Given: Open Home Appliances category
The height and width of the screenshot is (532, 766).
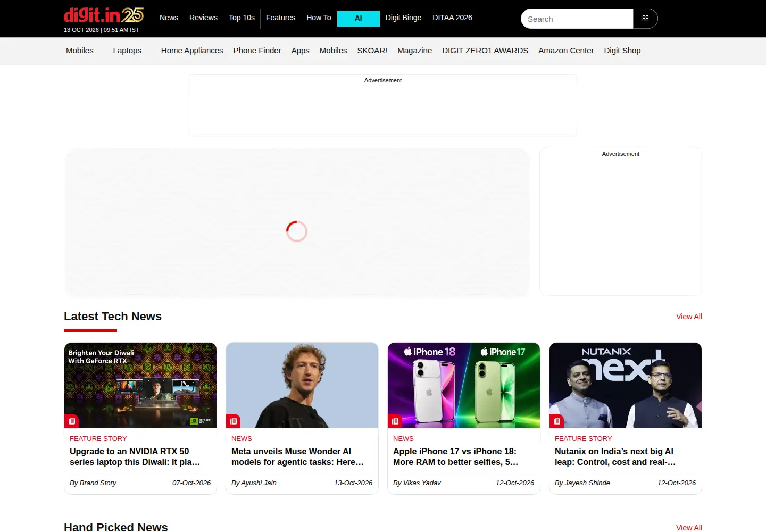Looking at the screenshot, I should (192, 51).
